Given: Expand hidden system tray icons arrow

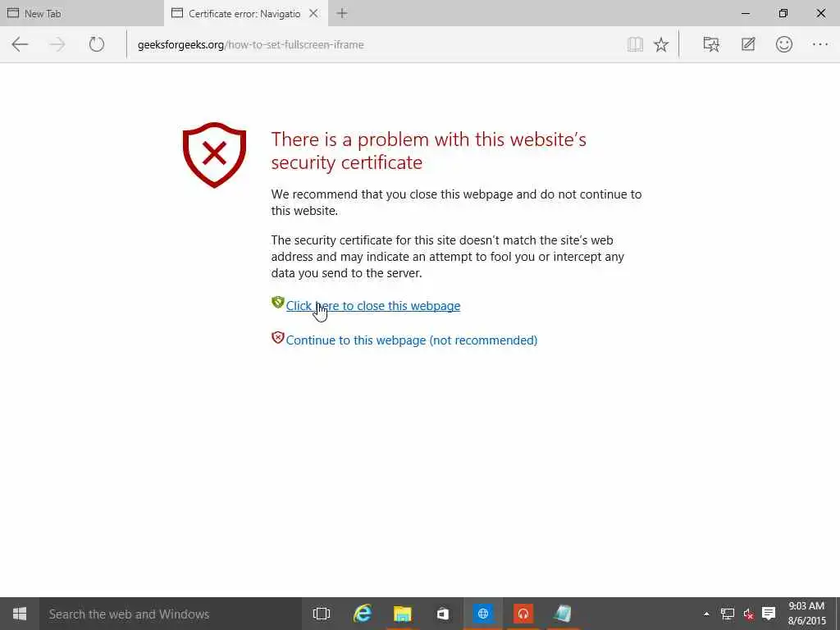Looking at the screenshot, I should pos(706,614).
